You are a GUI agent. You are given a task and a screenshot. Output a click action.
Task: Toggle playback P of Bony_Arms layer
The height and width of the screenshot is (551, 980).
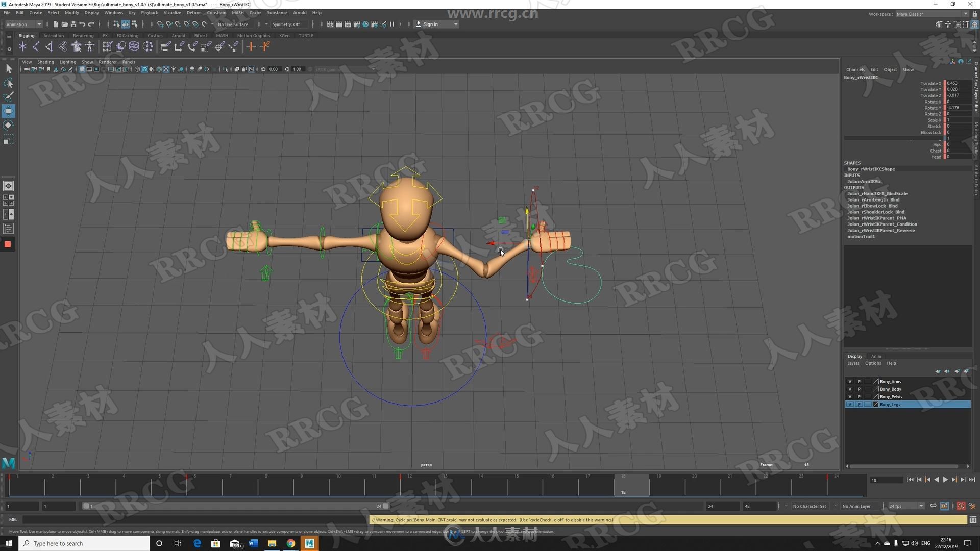click(x=859, y=382)
